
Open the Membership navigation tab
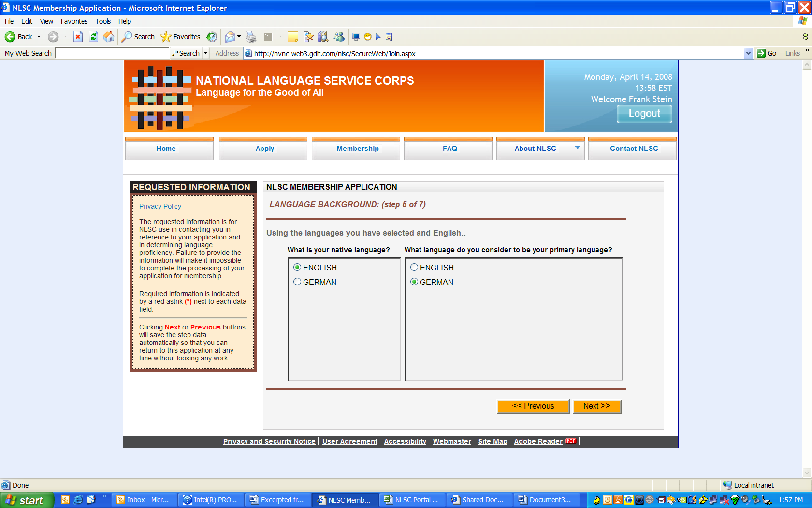[x=356, y=149]
